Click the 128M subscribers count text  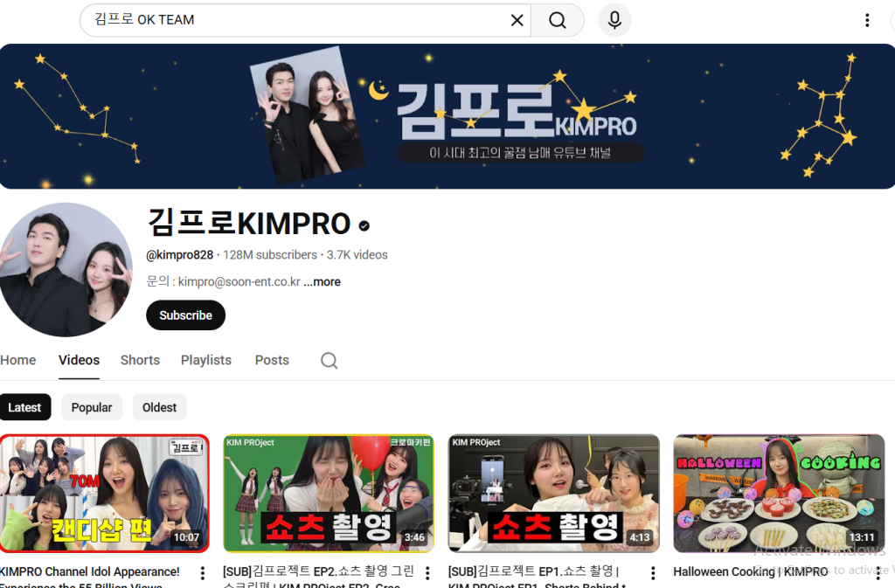click(x=270, y=255)
